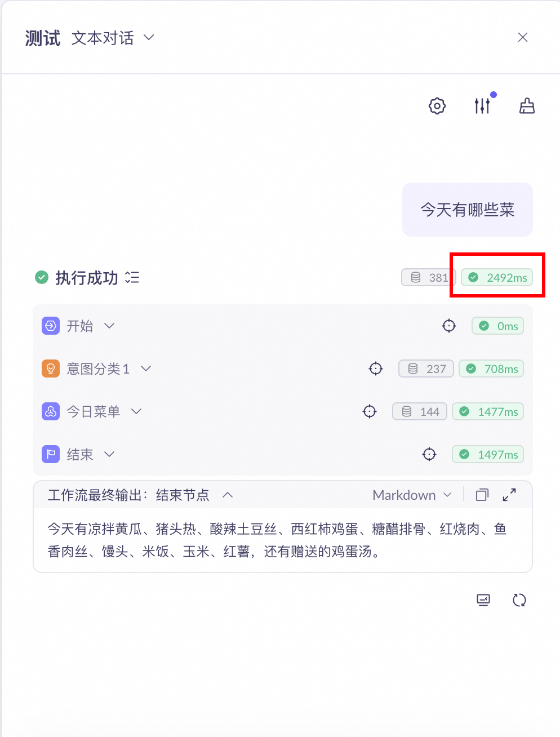560x737 pixels.
Task: Click the 测试 panel title
Action: pos(43,38)
